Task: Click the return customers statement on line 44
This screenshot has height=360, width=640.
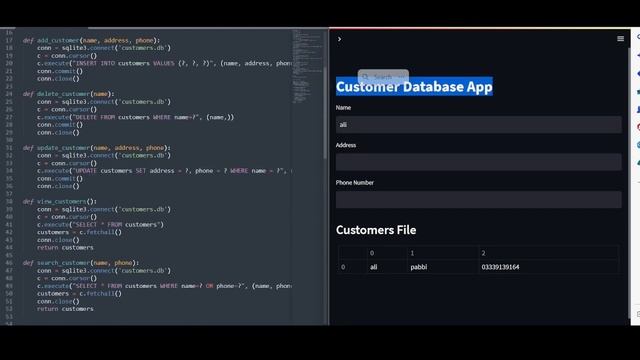Action: pos(65,247)
